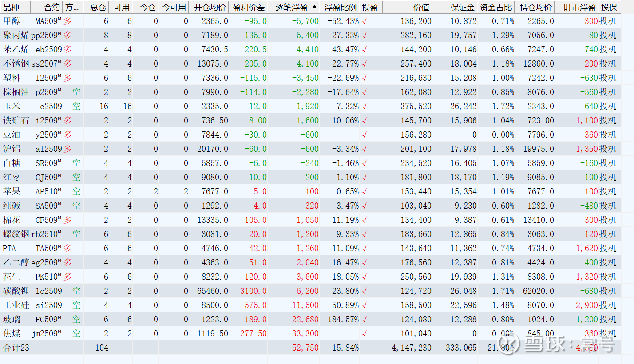634x364 pixels.
Task: Click the 损盈 checkmark in the 碳酸锂 row
Action: [x=365, y=291]
